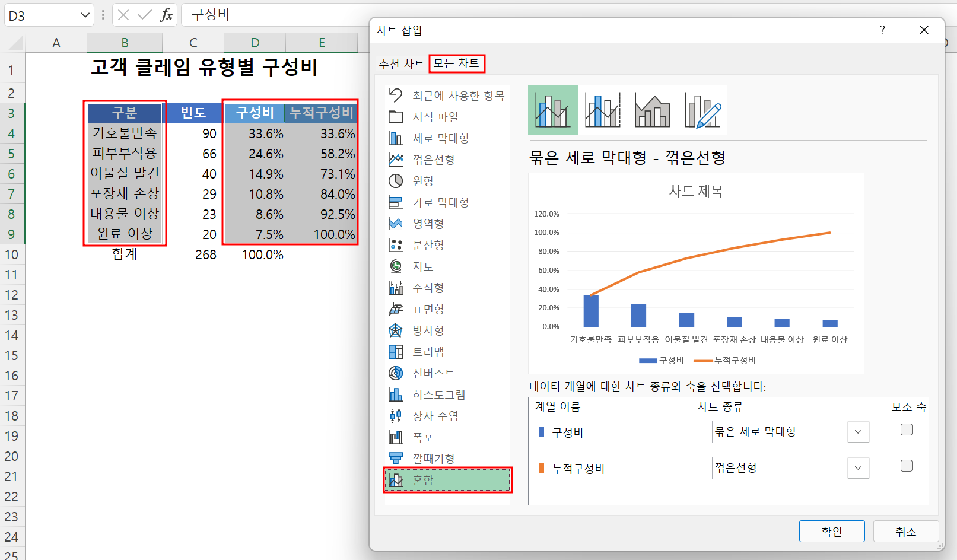Viewport: 957px width, 560px height.
Task: Expand the Name Box dropdown showing D3
Action: [85, 15]
